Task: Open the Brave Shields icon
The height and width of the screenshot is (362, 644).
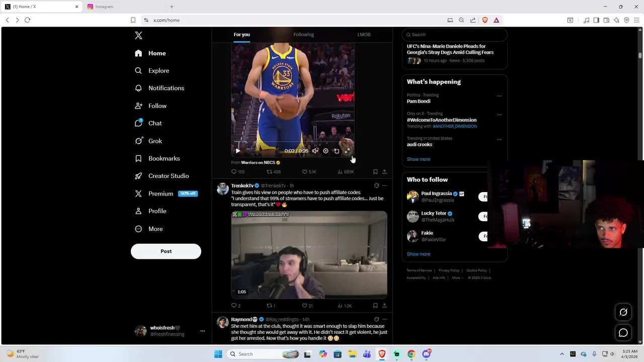Action: click(x=485, y=20)
